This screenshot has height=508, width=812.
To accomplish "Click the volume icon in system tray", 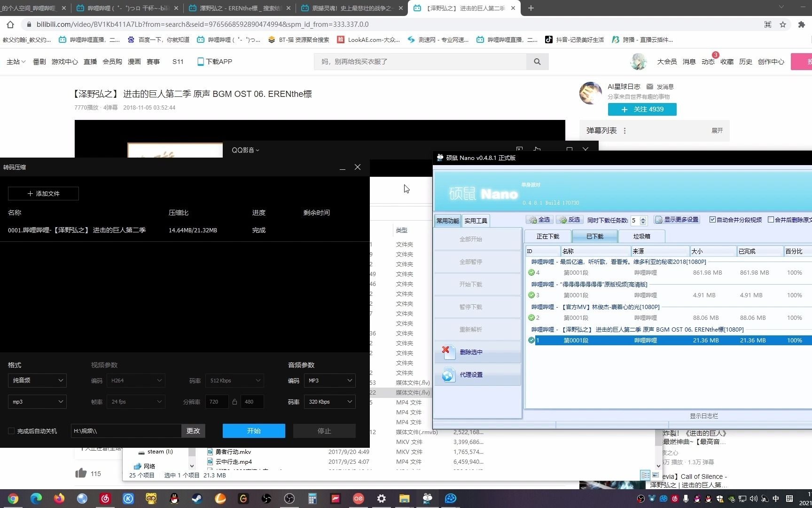I will click(754, 499).
